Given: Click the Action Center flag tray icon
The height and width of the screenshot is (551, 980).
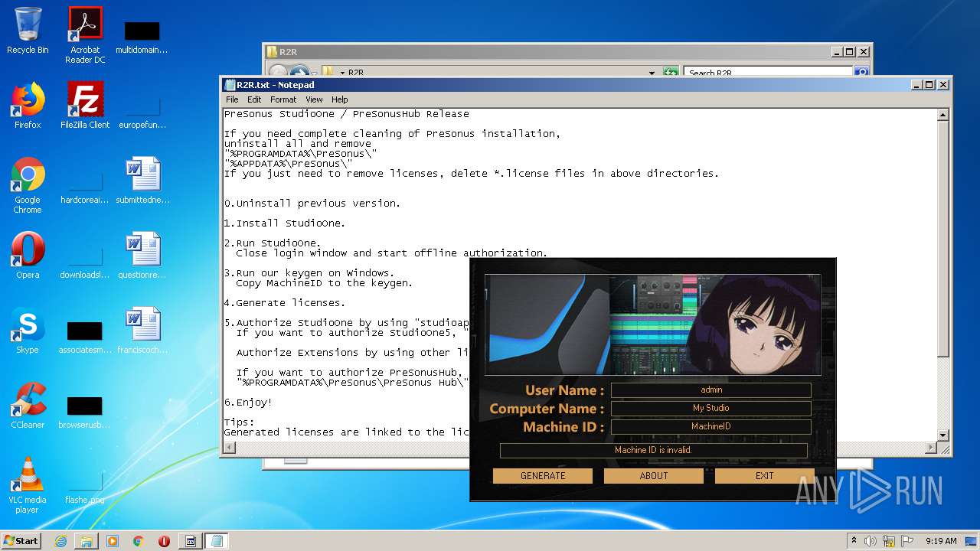Looking at the screenshot, I should pos(906,540).
